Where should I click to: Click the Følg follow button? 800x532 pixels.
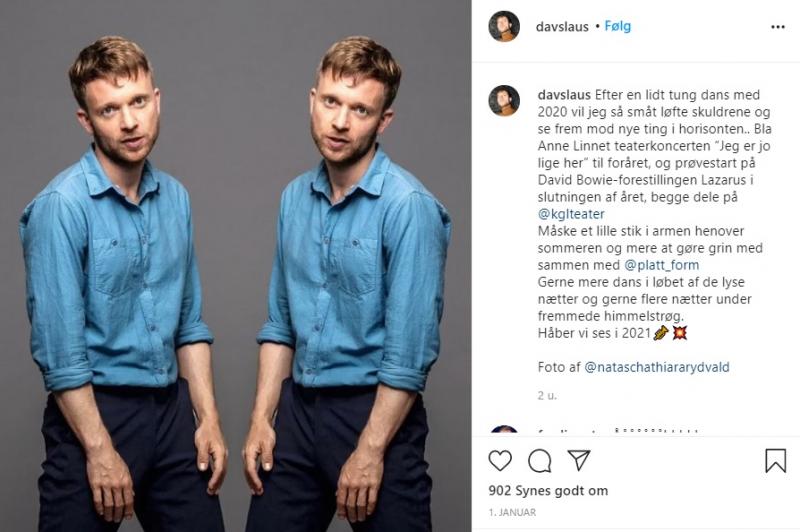[617, 26]
